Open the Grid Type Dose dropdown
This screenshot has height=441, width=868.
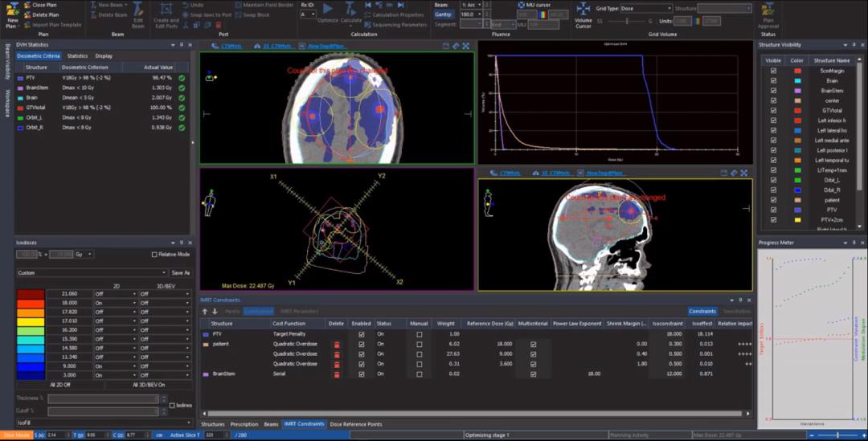pyautogui.click(x=646, y=8)
